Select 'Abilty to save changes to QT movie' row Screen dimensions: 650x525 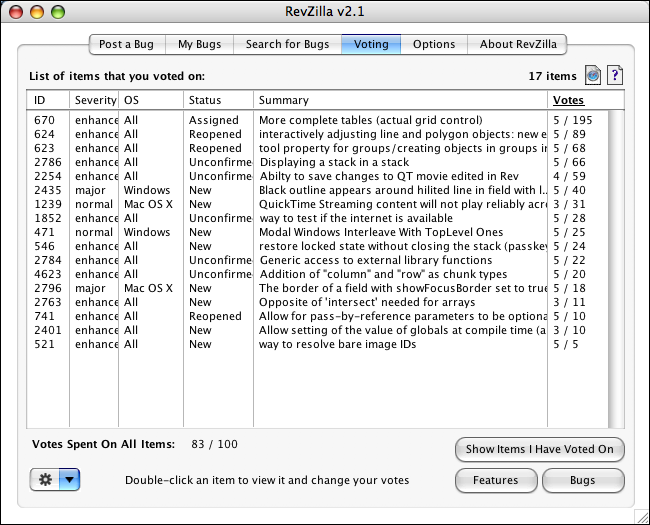coord(318,176)
